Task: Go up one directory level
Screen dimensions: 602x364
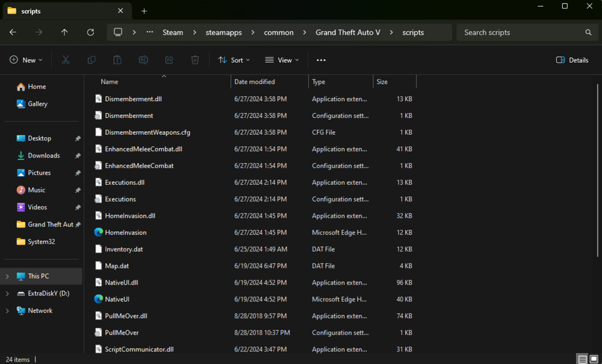Action: point(64,32)
